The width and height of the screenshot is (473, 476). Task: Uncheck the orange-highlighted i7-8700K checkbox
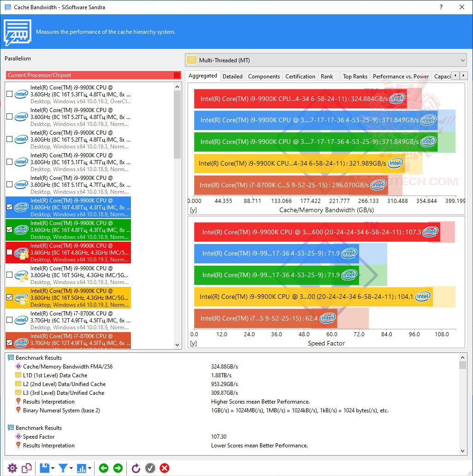(9, 342)
